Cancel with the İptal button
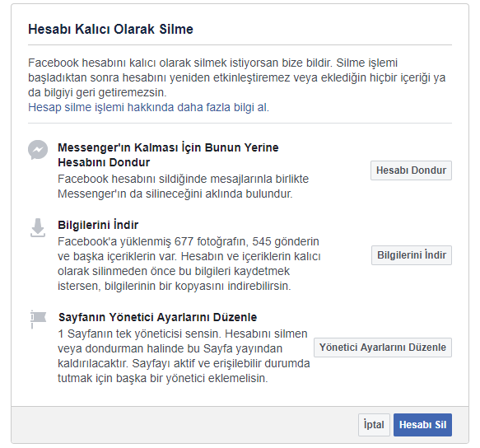 (x=374, y=425)
